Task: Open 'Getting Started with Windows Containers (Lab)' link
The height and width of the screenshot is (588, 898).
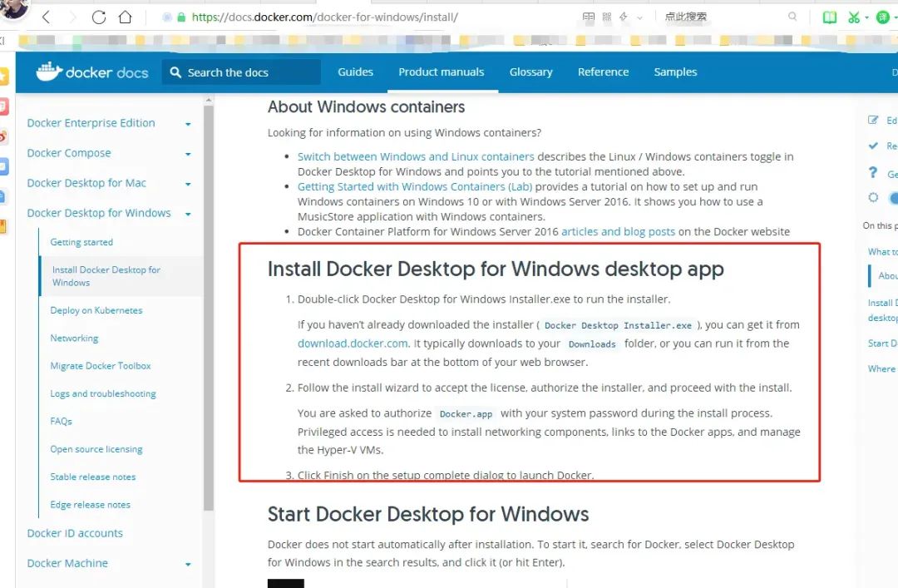Action: [415, 186]
